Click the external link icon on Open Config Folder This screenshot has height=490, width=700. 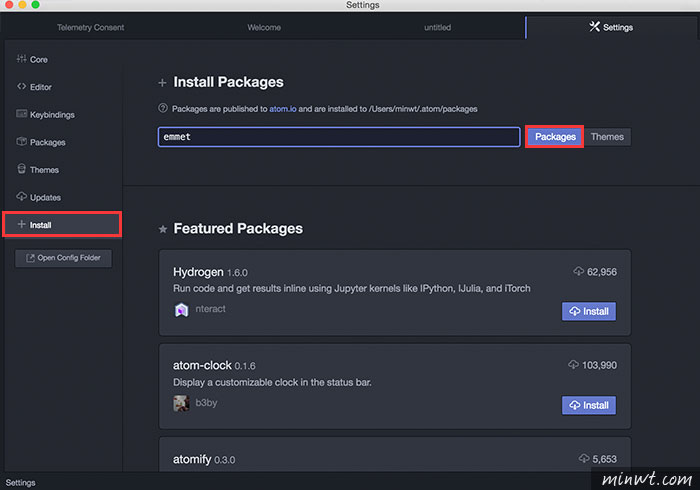tap(30, 258)
